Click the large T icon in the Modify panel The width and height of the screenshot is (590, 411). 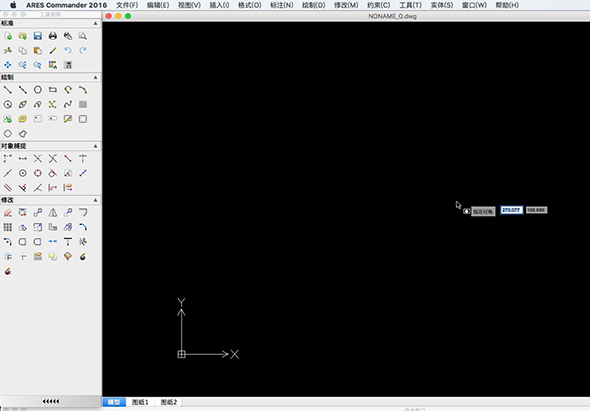click(68, 242)
